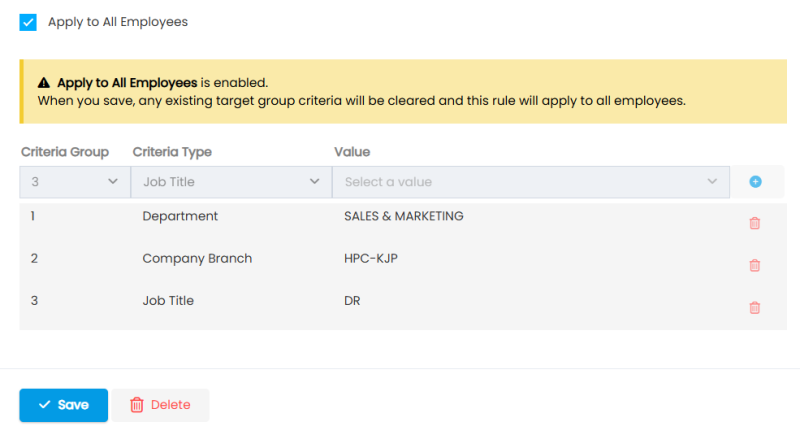Click the Company Branch criteria type cell

coord(197,258)
